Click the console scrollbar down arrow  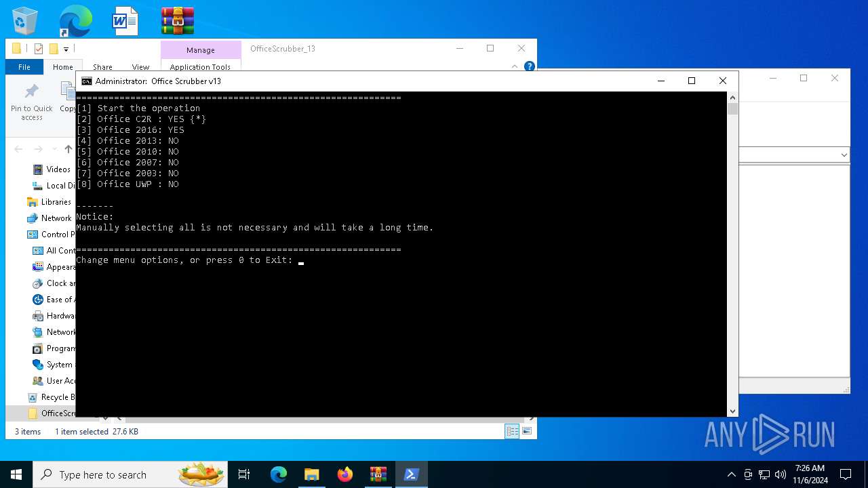(732, 411)
